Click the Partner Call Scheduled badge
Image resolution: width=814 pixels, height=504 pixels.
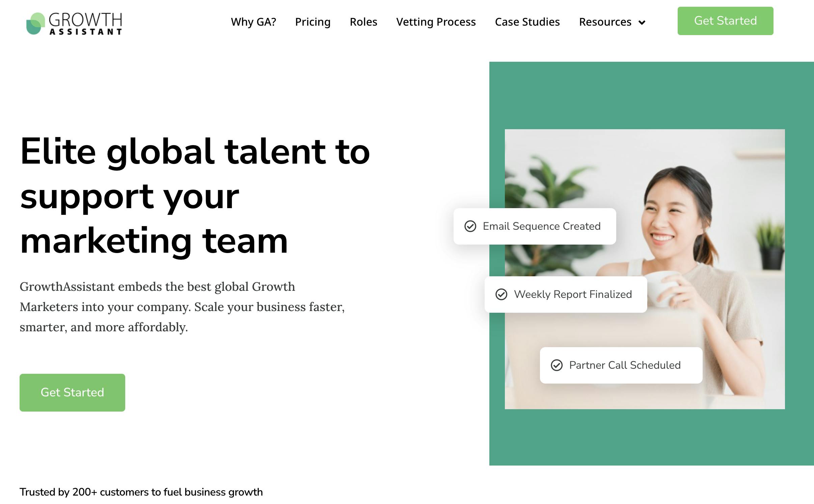click(621, 365)
